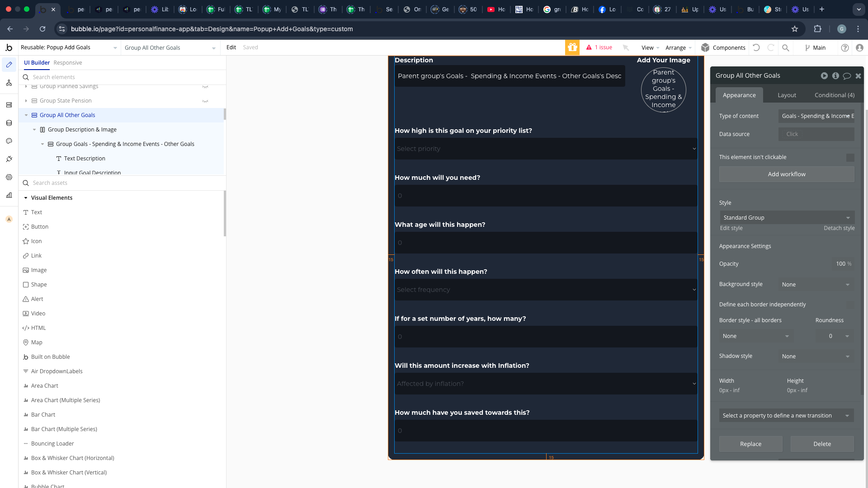This screenshot has width=868, height=488.
Task: Open the element inspector info icon
Action: (x=835, y=76)
